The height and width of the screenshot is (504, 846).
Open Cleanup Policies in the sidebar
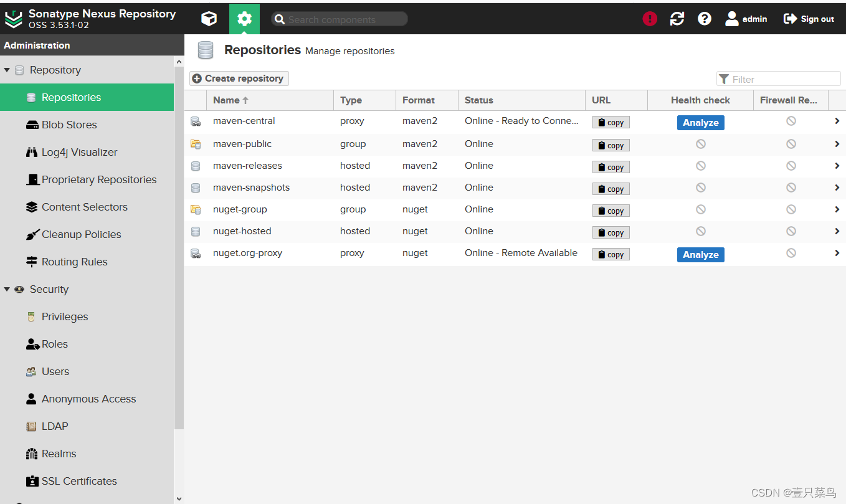(87, 234)
